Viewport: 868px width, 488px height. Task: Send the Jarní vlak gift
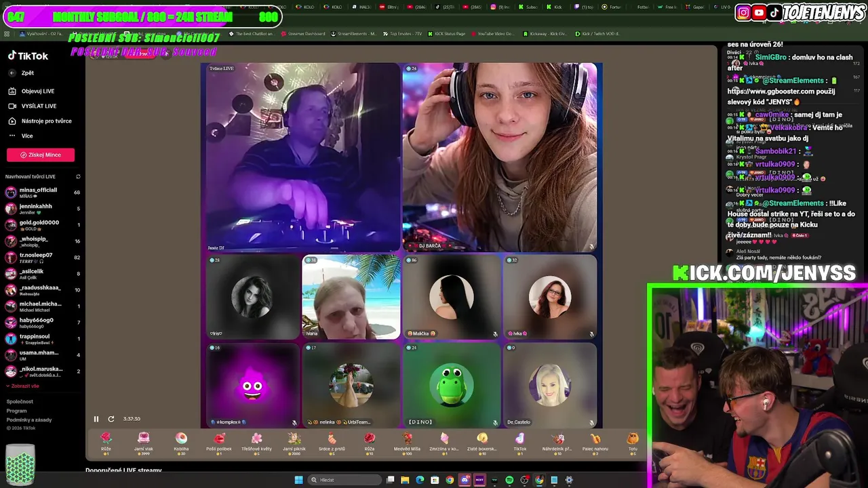coord(144,443)
